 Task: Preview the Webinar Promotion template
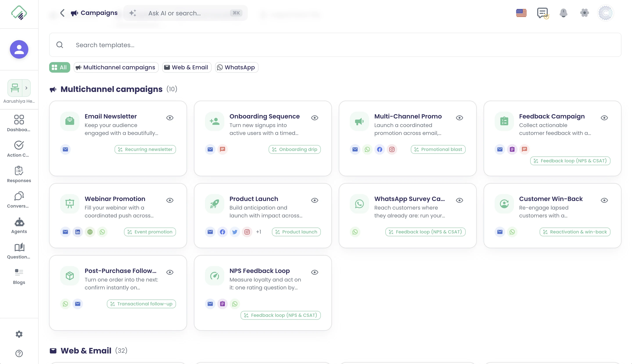[x=170, y=200]
